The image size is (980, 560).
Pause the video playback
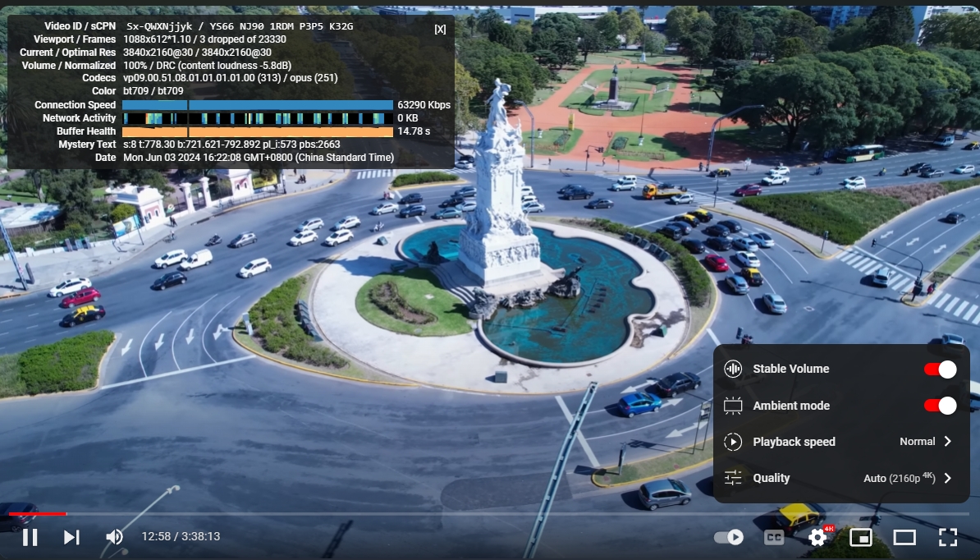30,537
